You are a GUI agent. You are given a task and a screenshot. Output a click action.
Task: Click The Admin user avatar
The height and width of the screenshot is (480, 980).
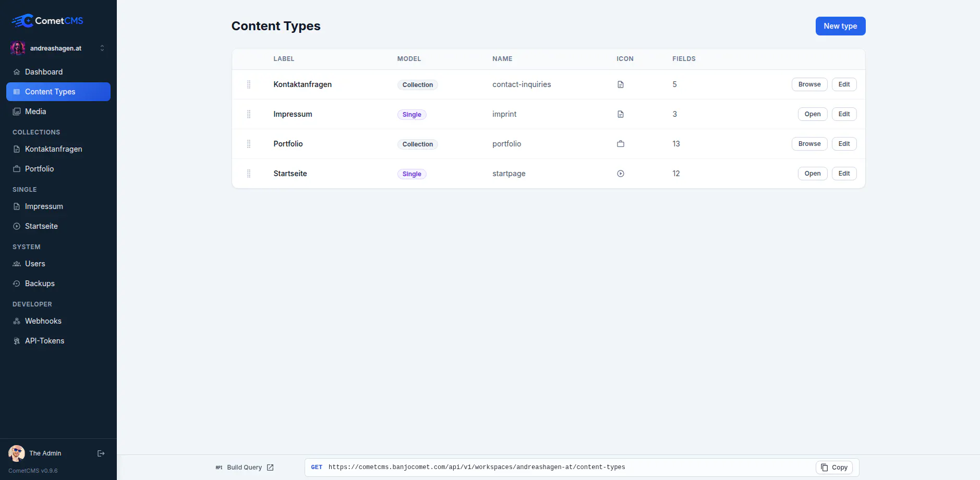click(17, 453)
